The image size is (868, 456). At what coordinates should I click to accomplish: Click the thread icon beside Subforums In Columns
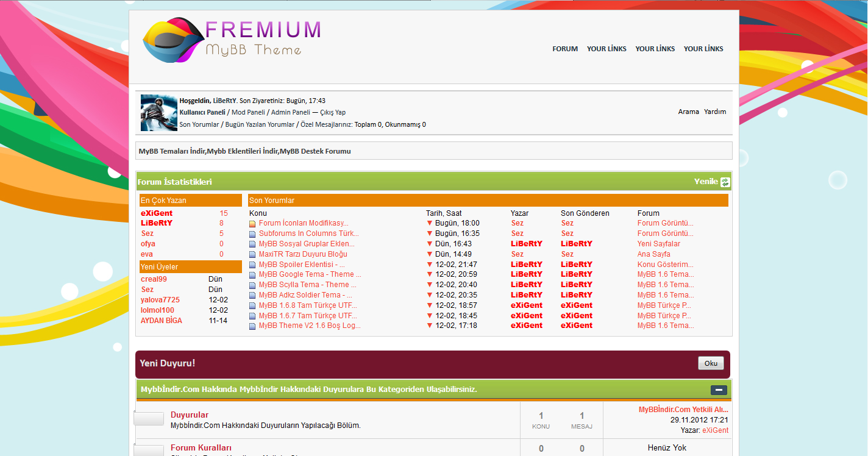252,234
